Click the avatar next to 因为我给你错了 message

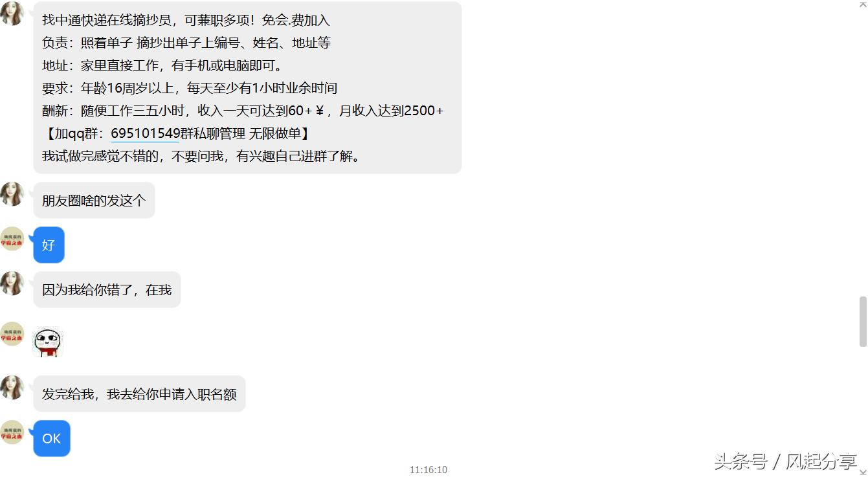click(x=12, y=283)
